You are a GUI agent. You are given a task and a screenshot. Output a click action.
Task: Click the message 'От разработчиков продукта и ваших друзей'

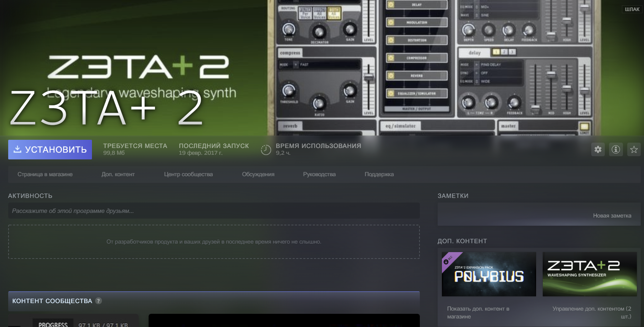tap(214, 242)
